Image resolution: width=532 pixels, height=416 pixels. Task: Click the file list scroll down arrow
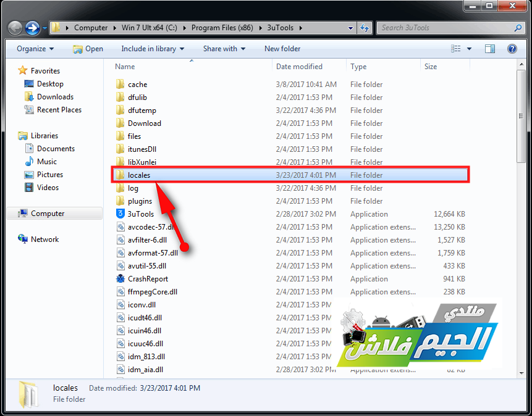[521, 373]
